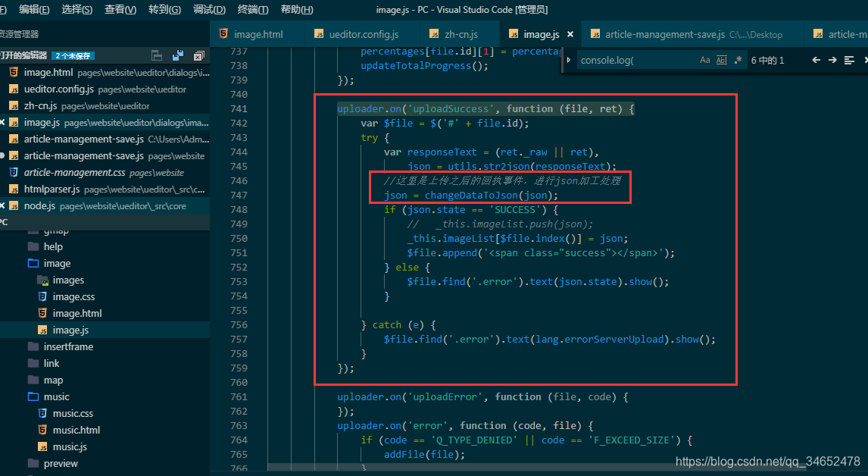Toggle Match Case in the find box
Screen dimensions: 868x476
tap(704, 60)
